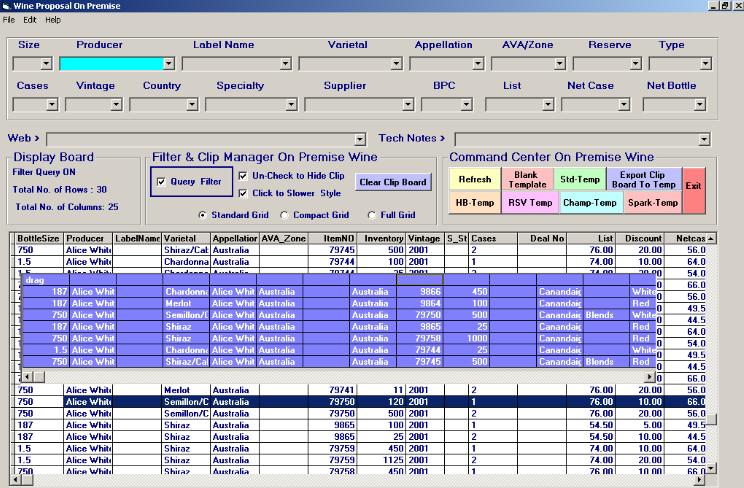The width and height of the screenshot is (744, 488).
Task: Expand the Cases dropdown
Action: tap(52, 104)
